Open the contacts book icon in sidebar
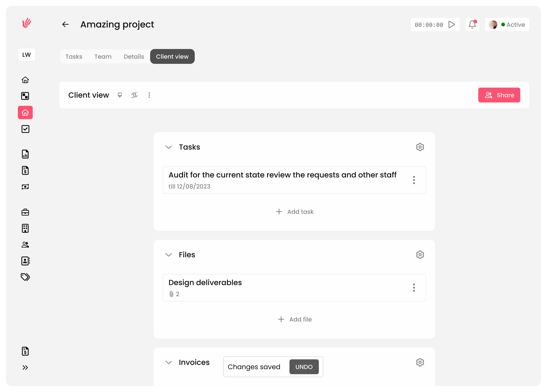 point(25,261)
